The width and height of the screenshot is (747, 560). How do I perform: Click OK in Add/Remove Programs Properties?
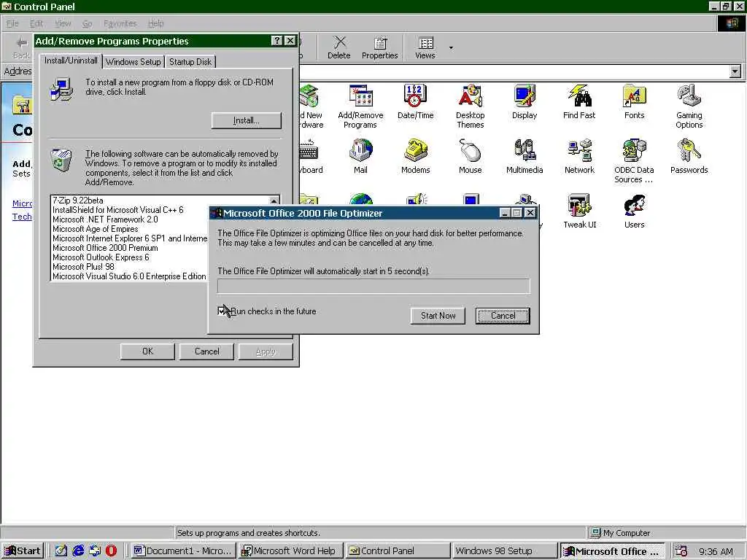coord(147,351)
